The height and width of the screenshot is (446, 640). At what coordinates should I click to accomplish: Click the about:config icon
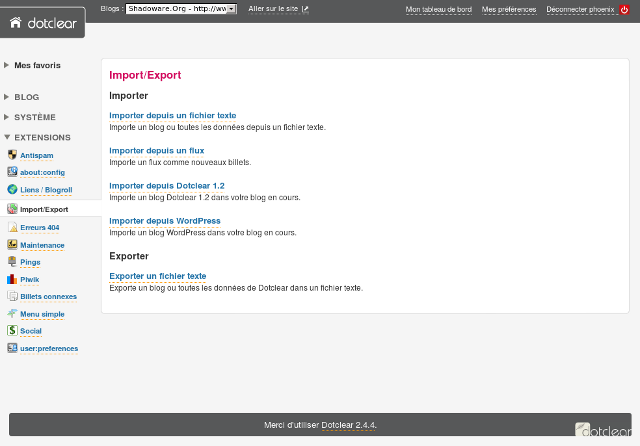click(x=12, y=172)
